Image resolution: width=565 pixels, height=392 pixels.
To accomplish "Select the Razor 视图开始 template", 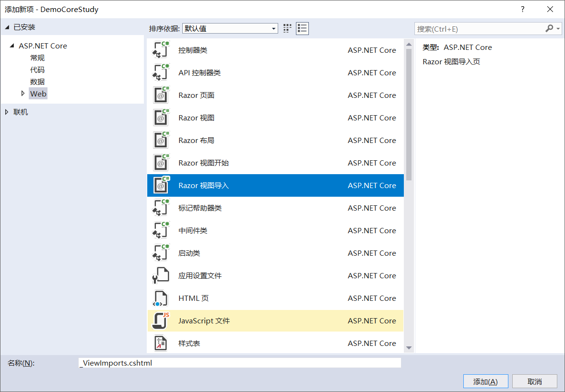I will pos(276,163).
